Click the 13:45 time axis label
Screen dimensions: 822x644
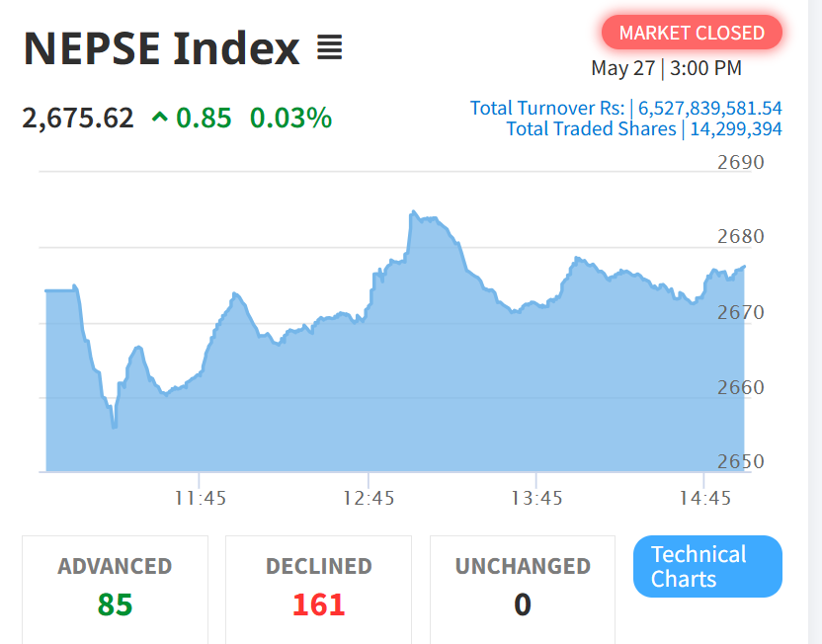(x=536, y=498)
